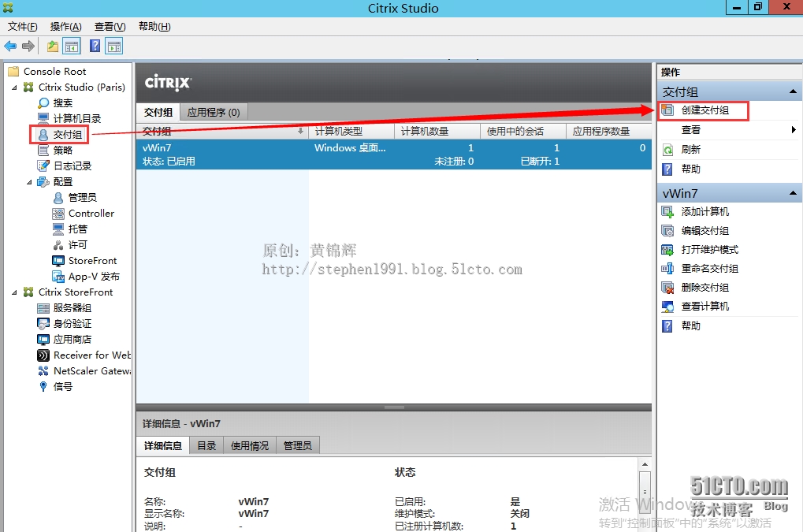Toggle the console tree pane icon

point(72,47)
